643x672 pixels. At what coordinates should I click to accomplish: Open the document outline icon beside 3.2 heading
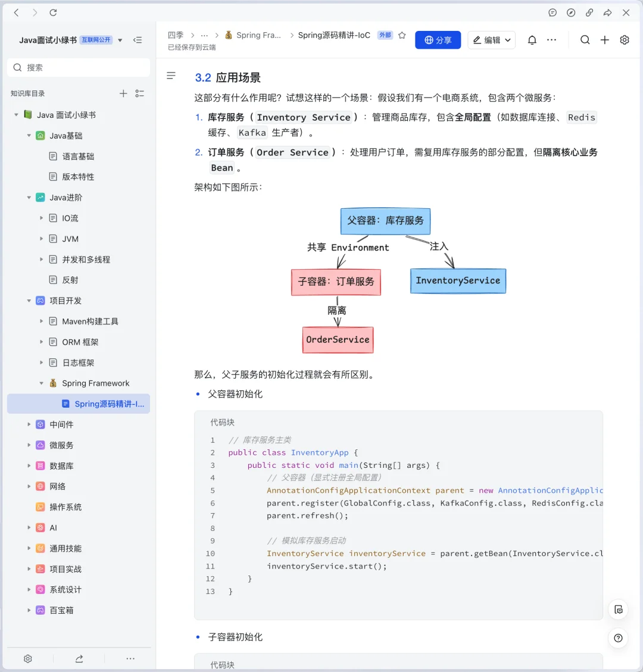click(171, 75)
